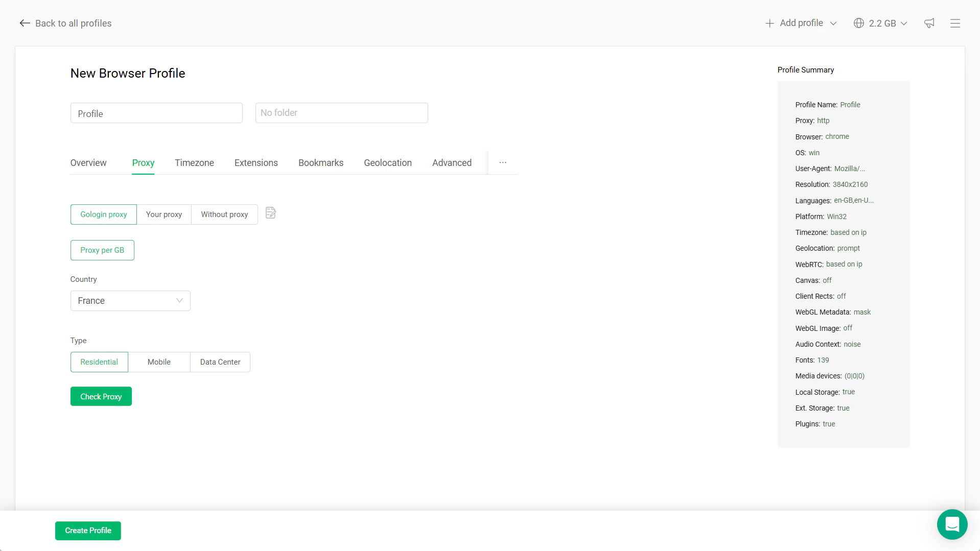
Task: Open the France country dropdown
Action: tap(130, 301)
